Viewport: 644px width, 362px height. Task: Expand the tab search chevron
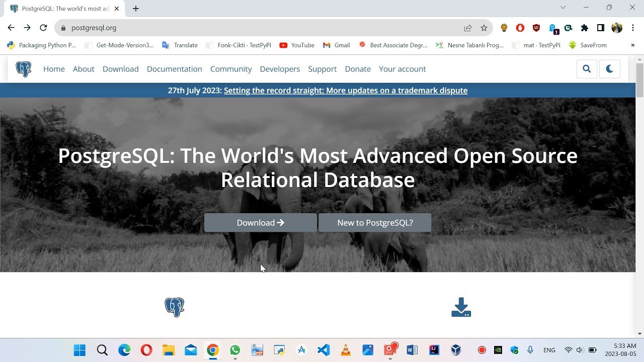(563, 8)
